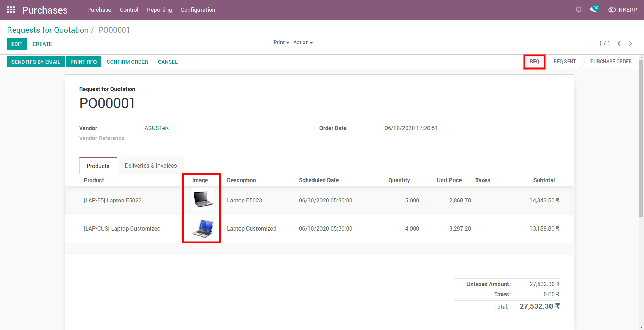Click the Scheduled Date column header

(x=319, y=180)
